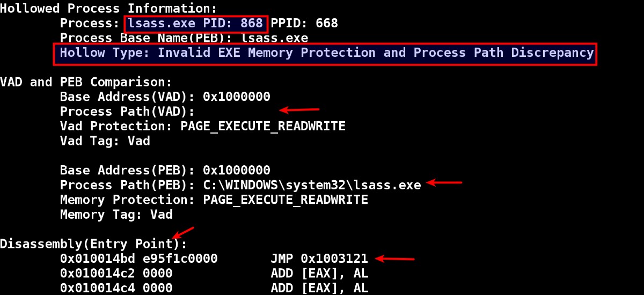Click the 'Base Address(VAD): 0x1000000' line
Viewport: 644px width, 295px height.
[165, 97]
